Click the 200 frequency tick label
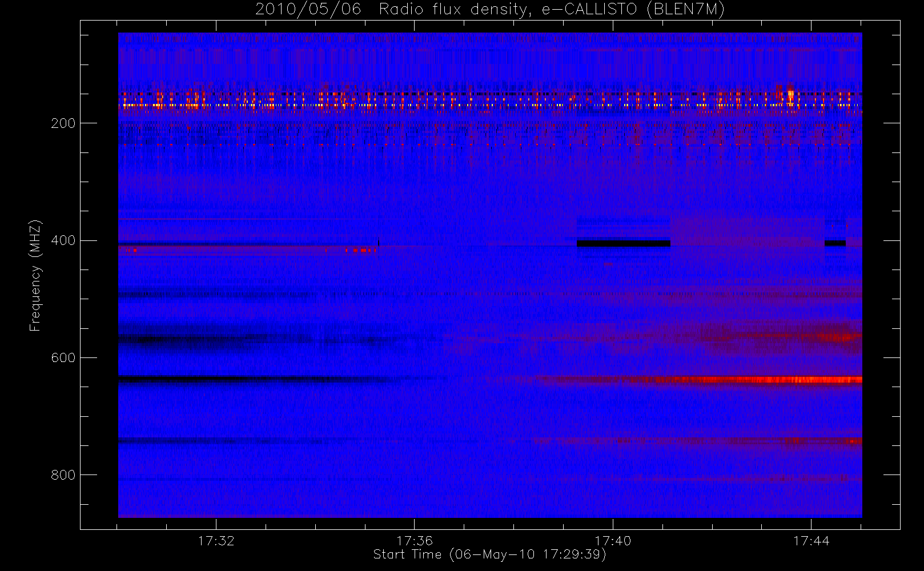924x571 pixels. click(x=63, y=123)
